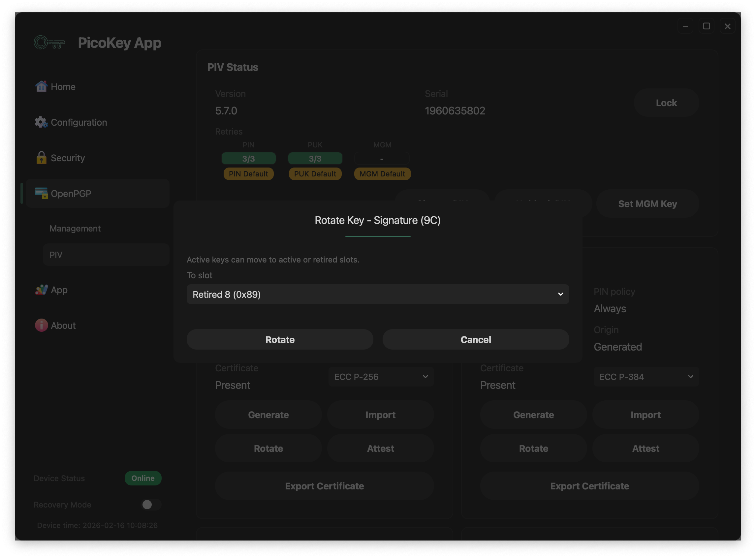Toggle Recovery Mode switch
756x558 pixels.
pos(151,505)
